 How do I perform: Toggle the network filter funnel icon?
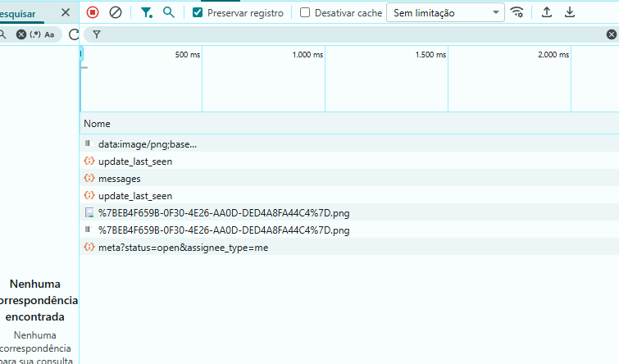pyautogui.click(x=146, y=12)
